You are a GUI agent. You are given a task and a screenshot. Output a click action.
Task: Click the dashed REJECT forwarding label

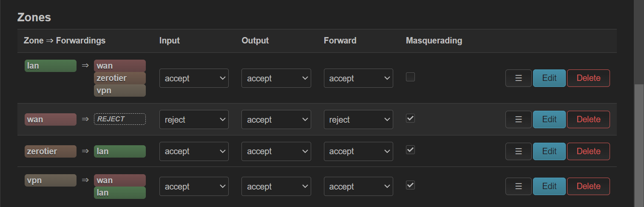pos(120,119)
